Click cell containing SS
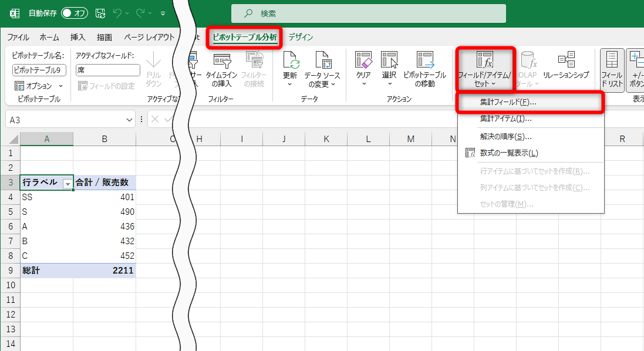 (47, 197)
